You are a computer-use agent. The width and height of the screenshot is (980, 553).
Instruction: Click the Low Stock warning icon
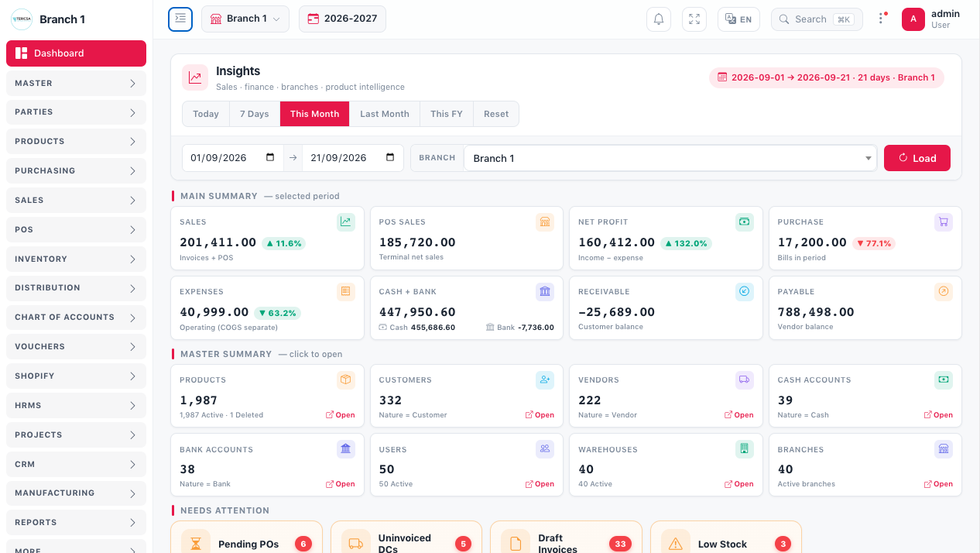[x=676, y=544]
